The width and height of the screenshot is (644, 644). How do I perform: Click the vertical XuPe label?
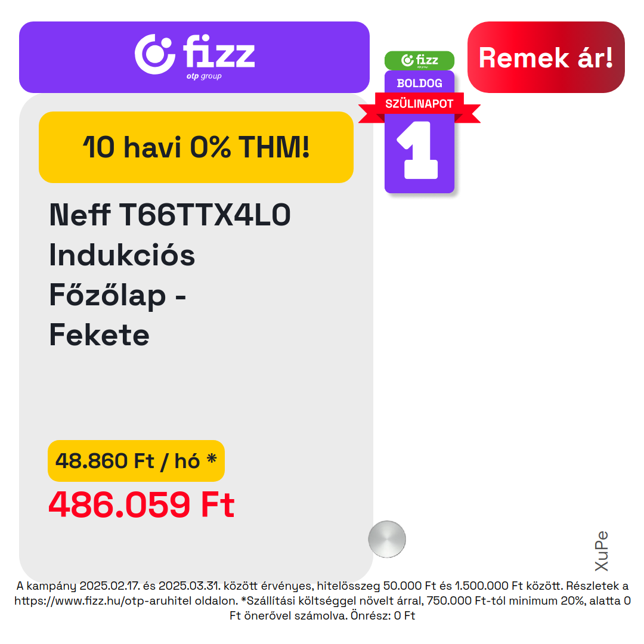point(601,551)
